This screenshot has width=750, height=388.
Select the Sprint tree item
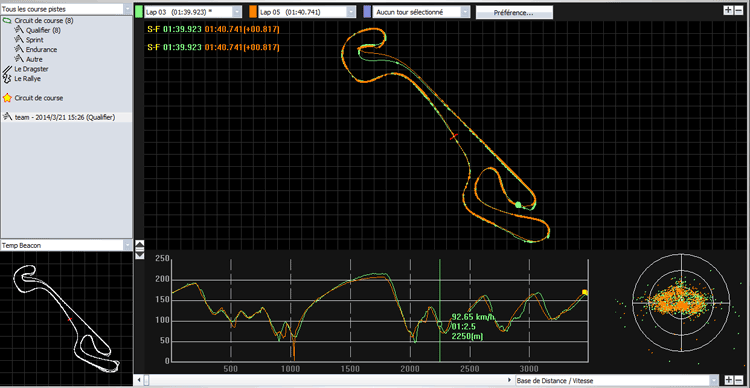(x=34, y=40)
